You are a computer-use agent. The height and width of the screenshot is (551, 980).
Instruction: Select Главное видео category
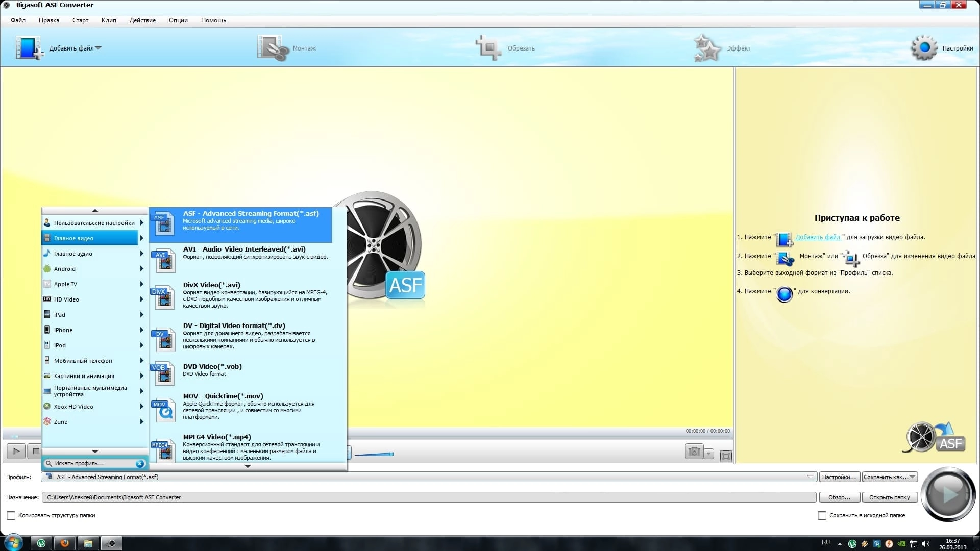pyautogui.click(x=90, y=238)
